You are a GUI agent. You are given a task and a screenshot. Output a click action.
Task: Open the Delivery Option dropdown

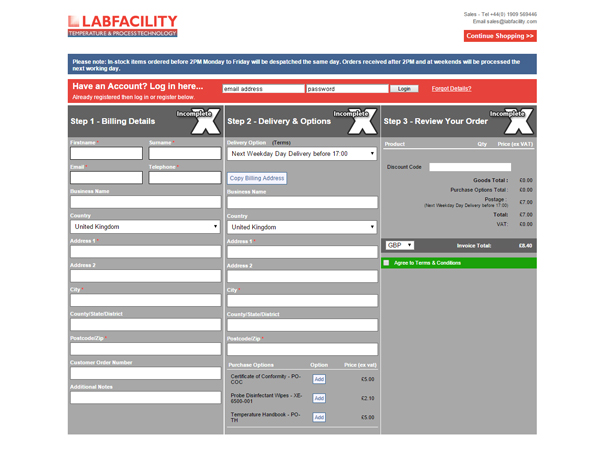point(302,154)
